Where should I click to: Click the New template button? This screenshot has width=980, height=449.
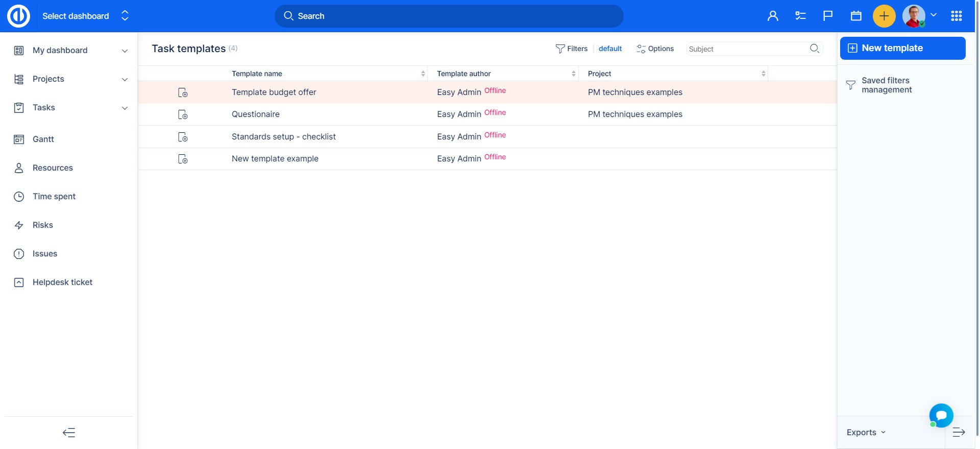(902, 48)
